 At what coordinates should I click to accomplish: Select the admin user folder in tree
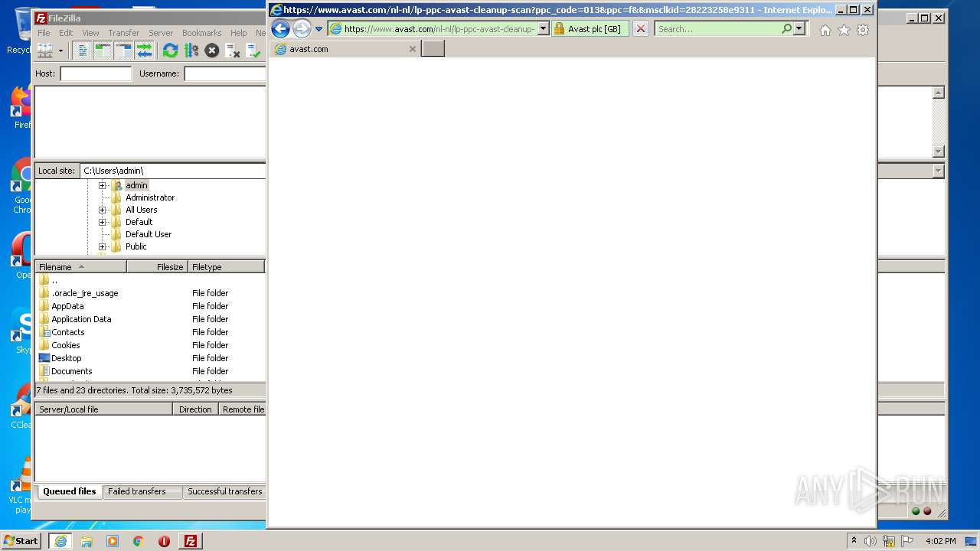(136, 185)
